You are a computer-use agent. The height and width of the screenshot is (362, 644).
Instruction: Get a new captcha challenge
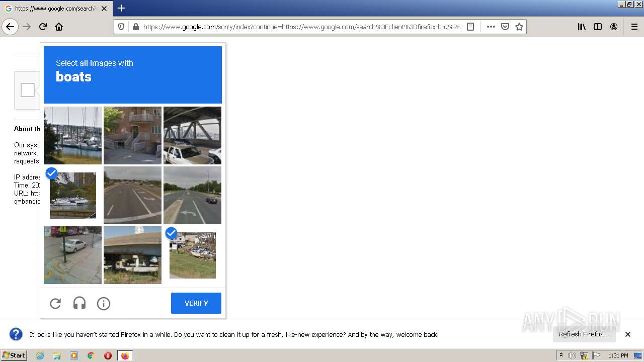[x=55, y=303]
